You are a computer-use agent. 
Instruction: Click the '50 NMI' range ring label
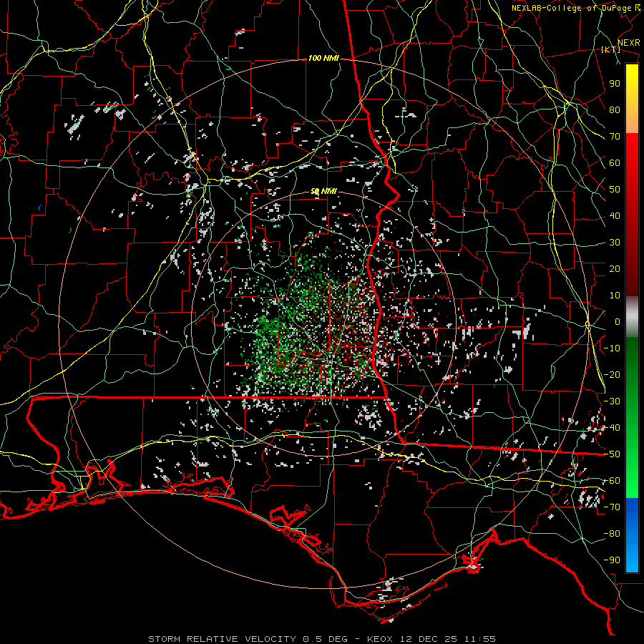(323, 191)
